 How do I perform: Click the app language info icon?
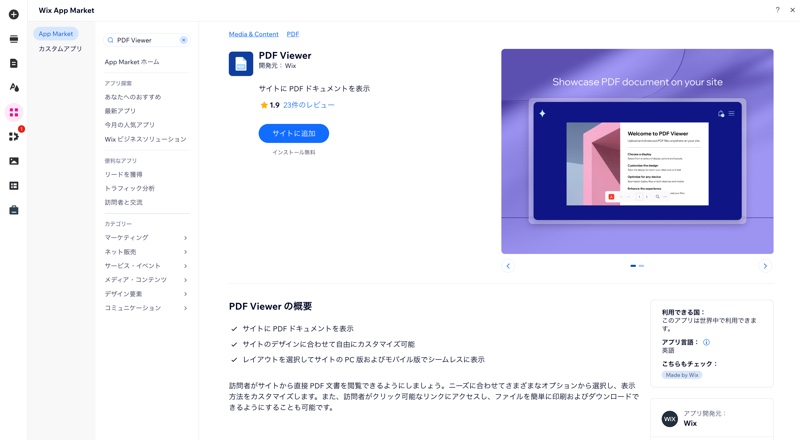706,342
